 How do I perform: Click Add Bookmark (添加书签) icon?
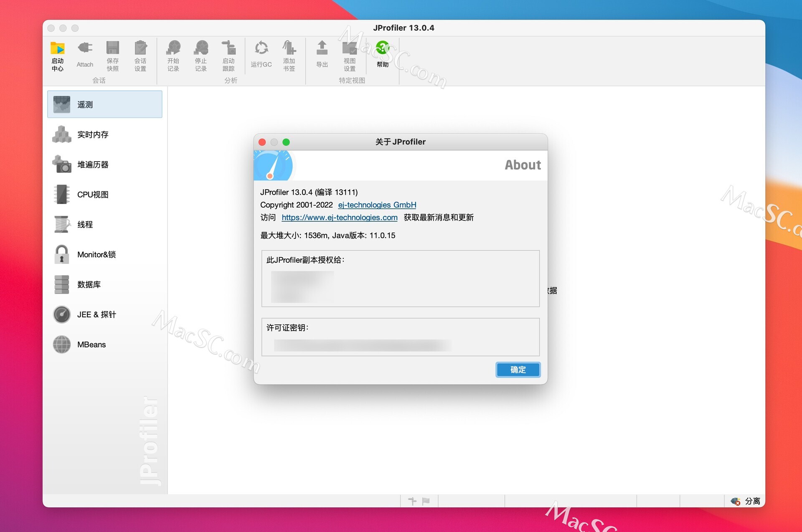coord(289,56)
